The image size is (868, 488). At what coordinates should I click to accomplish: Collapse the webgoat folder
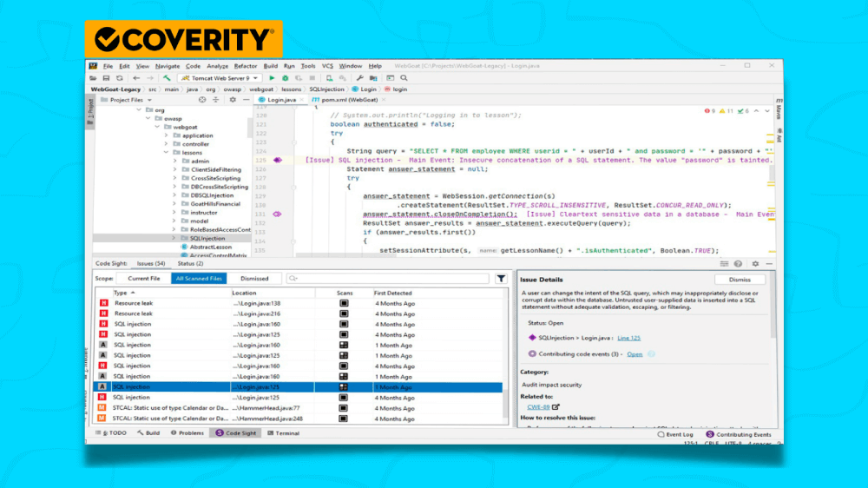coord(157,127)
